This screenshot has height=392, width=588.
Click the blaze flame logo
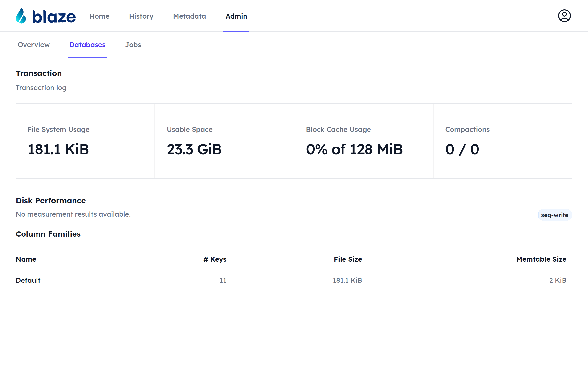click(21, 16)
